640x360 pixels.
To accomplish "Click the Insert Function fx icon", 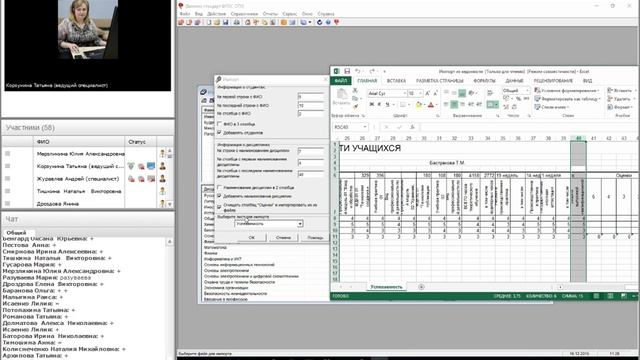I will (x=412, y=127).
